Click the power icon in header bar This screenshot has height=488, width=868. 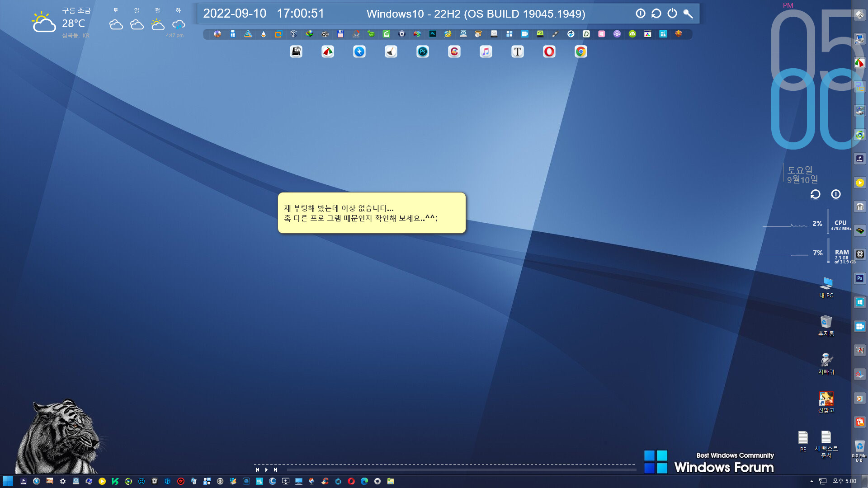click(x=672, y=14)
